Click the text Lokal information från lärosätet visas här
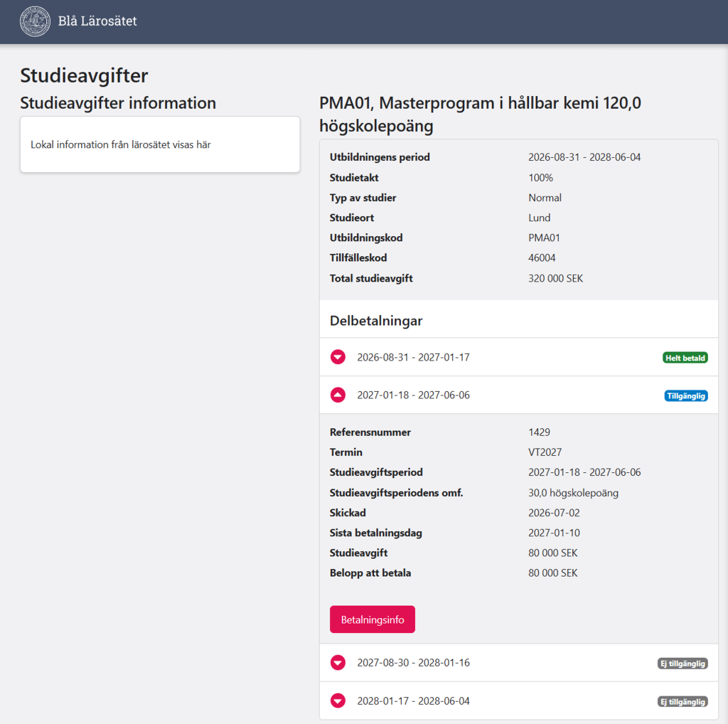 121,144
